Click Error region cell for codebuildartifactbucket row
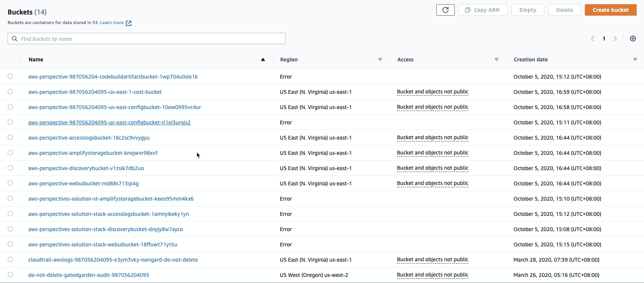 286,77
